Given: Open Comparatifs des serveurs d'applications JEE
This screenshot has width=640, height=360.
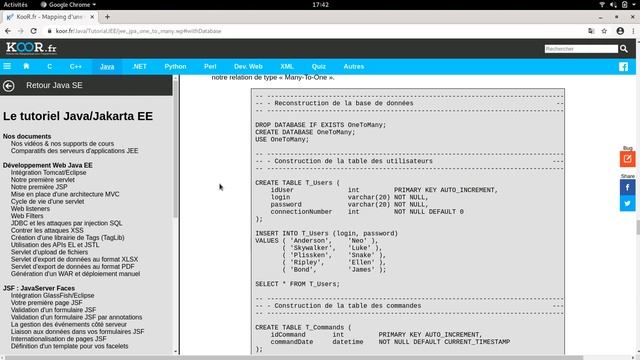Looking at the screenshot, I should click(75, 151).
